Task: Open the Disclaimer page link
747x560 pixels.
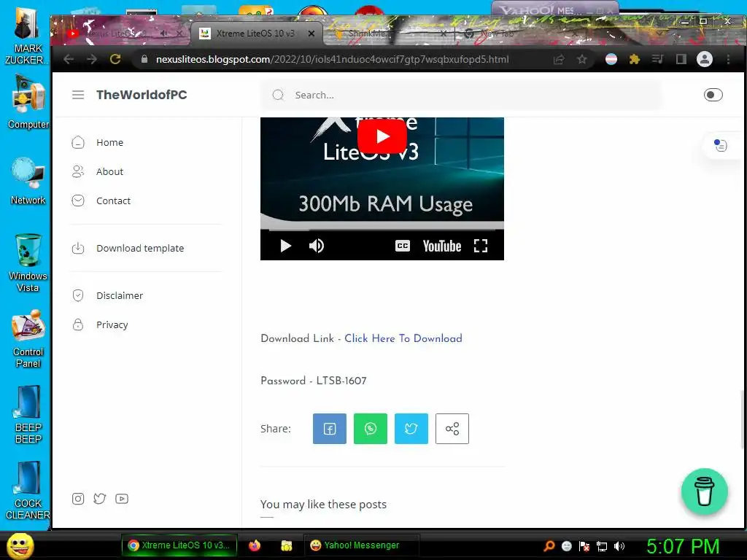Action: click(120, 295)
